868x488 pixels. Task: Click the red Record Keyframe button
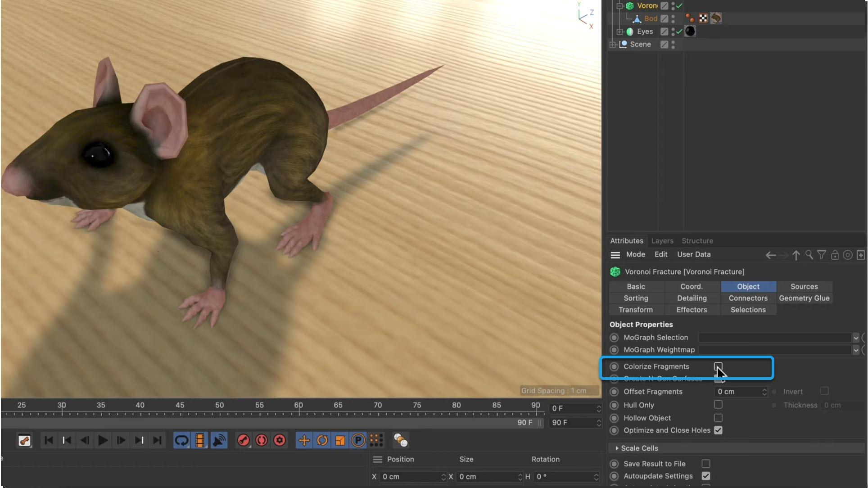(x=243, y=440)
